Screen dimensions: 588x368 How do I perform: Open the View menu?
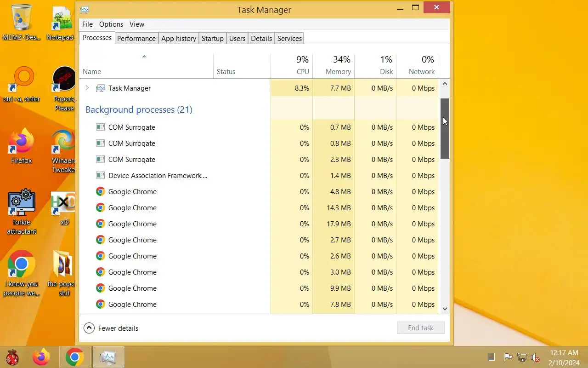pos(137,24)
